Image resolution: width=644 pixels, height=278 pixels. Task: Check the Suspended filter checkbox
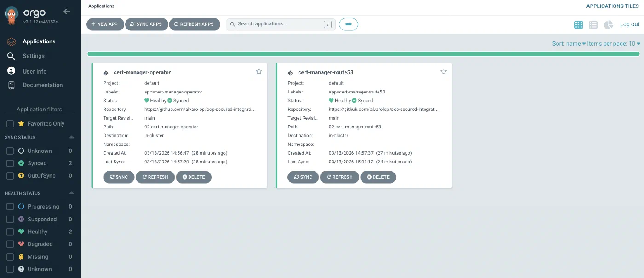(x=10, y=220)
